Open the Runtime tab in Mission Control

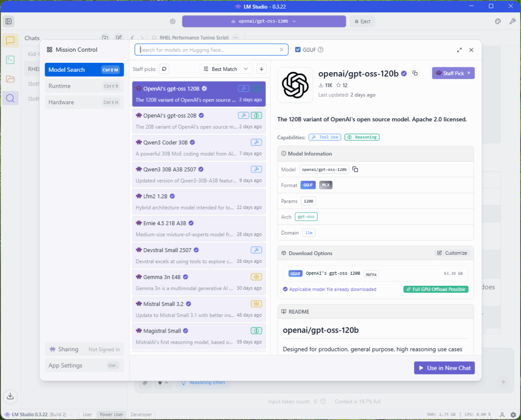84,86
